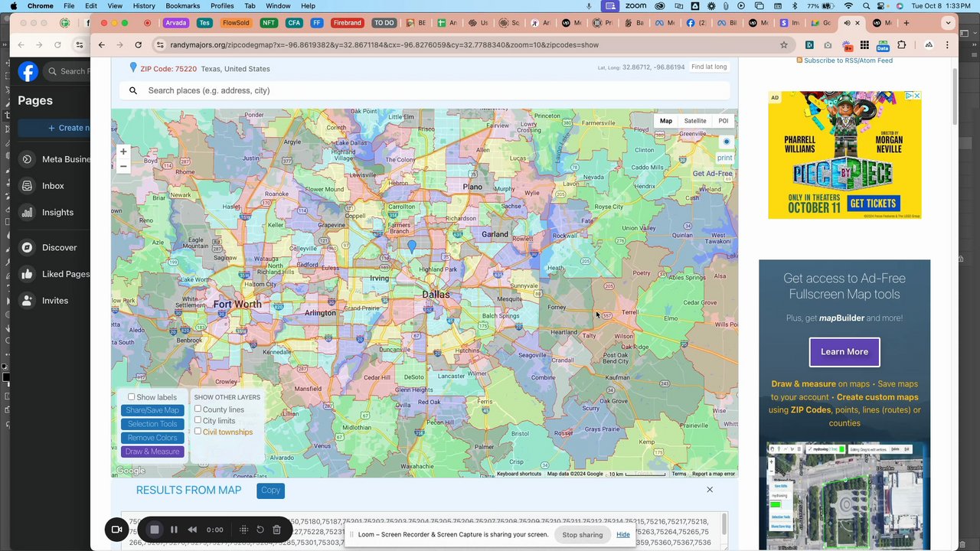Click the Selection Tools button
Screen dimensions: 980x551
click(x=152, y=424)
